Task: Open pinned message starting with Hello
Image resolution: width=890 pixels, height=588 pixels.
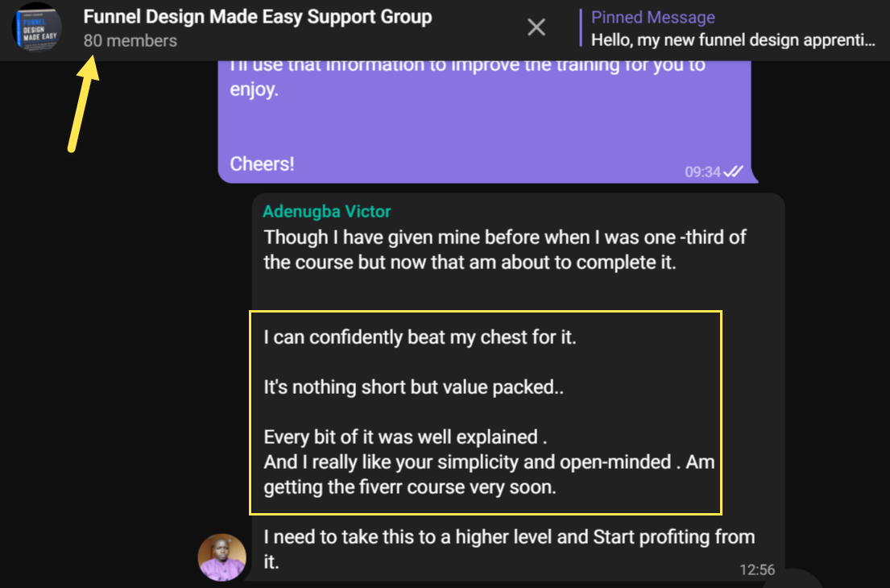Action: click(732, 39)
